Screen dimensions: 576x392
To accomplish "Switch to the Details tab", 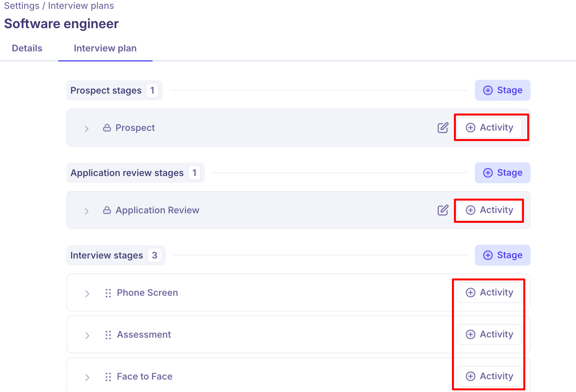I will click(27, 48).
